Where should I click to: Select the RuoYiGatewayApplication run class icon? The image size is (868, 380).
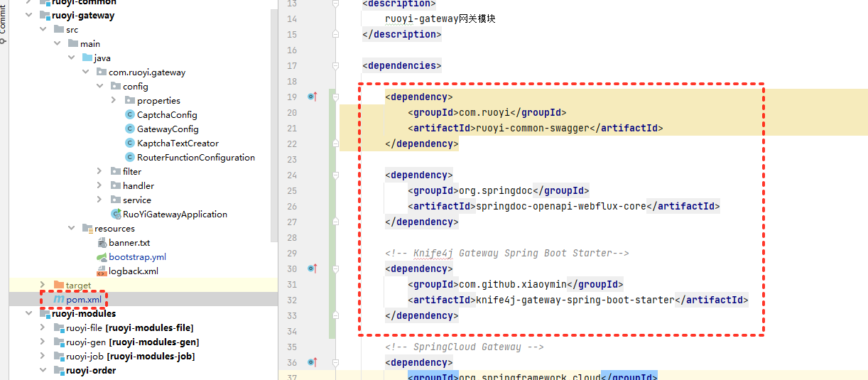[x=116, y=215]
